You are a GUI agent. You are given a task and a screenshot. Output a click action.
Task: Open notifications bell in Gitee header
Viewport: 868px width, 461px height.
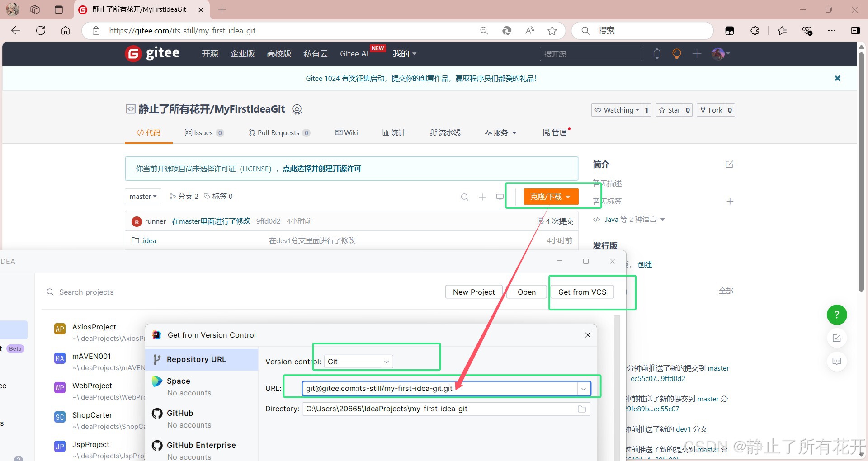(x=657, y=54)
